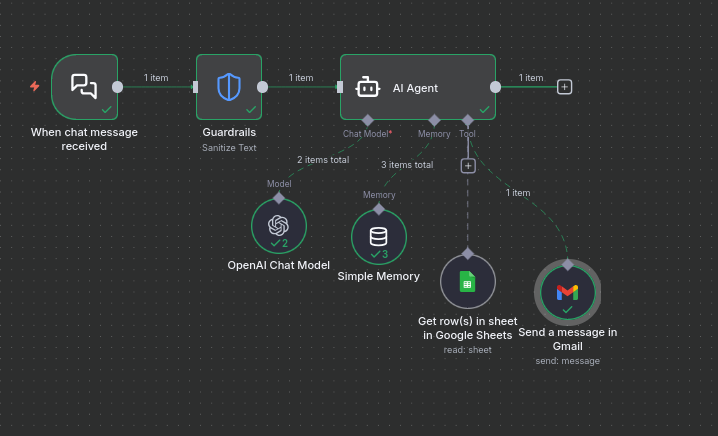718x436 pixels.
Task: Click the '2 items total' connection label
Action: (x=323, y=160)
